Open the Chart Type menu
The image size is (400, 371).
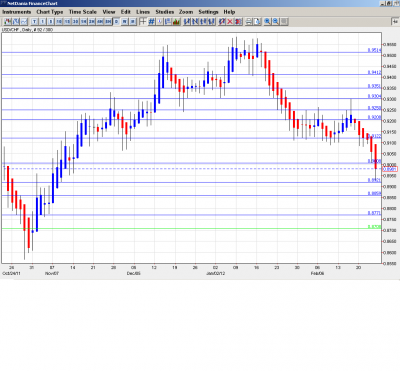(x=50, y=12)
